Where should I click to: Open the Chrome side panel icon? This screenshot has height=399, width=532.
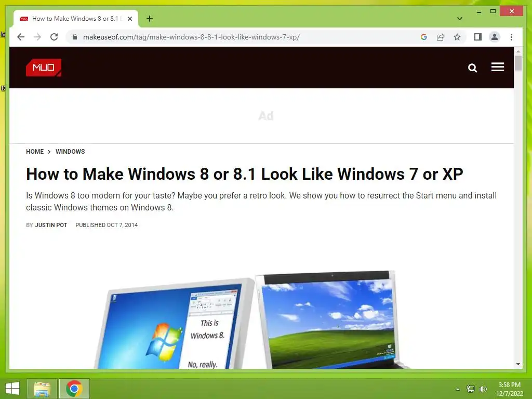(478, 37)
